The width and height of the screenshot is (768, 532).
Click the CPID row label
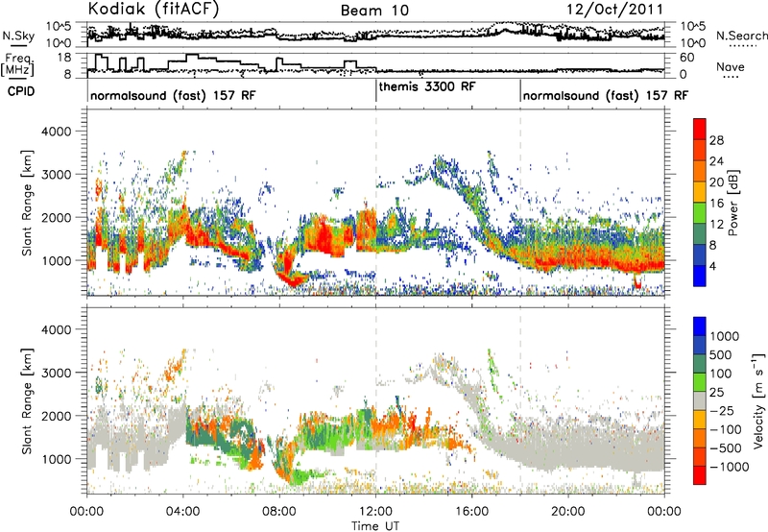[x=21, y=91]
